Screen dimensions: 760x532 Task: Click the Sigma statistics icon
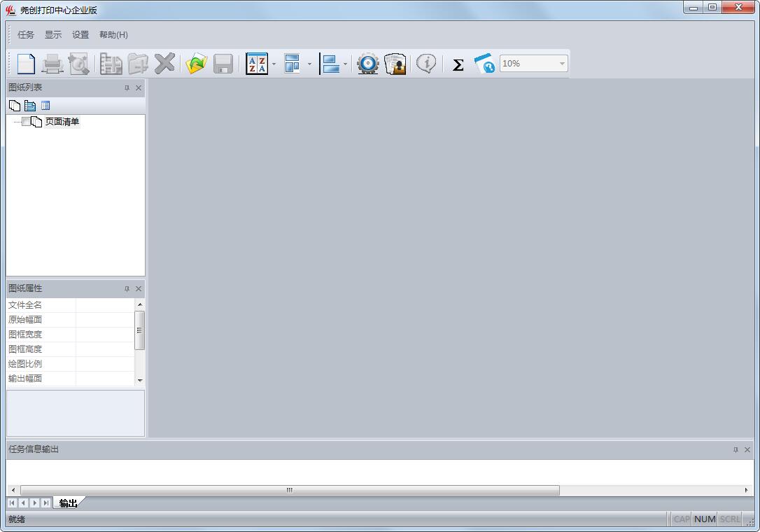[458, 64]
